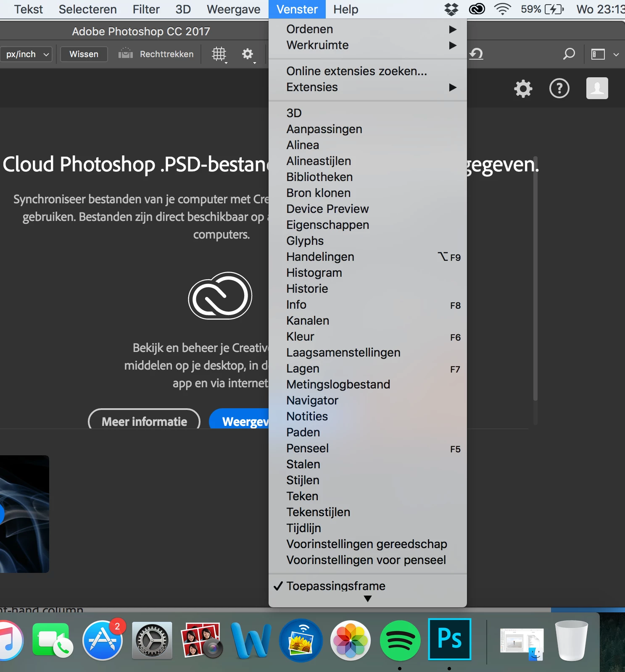Image resolution: width=625 pixels, height=672 pixels.
Task: Click the Creative Cloud logo in welcome panel
Action: pyautogui.click(x=220, y=296)
